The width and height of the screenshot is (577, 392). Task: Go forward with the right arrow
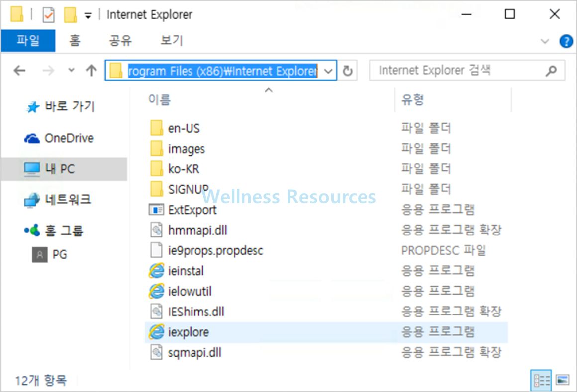(48, 70)
